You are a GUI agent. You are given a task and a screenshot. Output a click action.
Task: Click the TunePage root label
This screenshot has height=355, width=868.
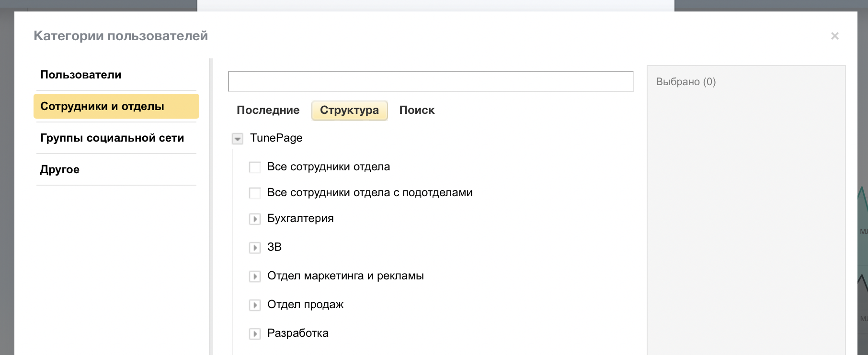tap(276, 138)
